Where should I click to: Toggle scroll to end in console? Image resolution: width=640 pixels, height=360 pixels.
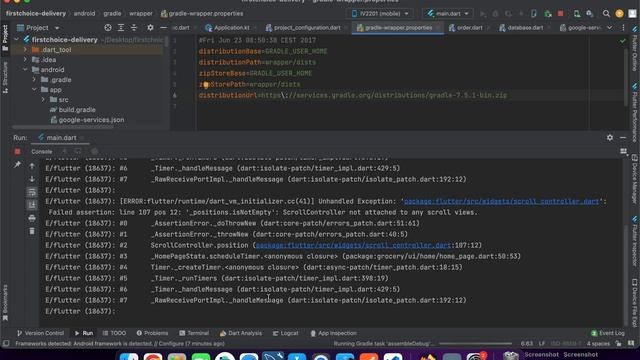pos(32,205)
